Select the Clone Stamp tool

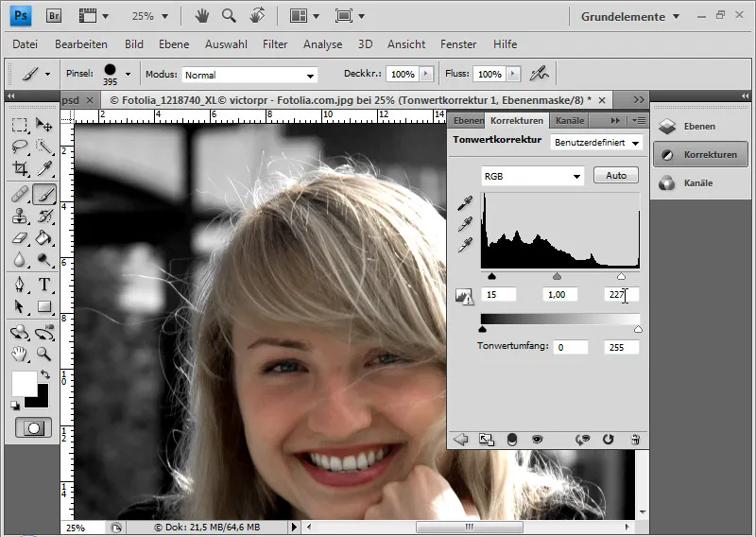[19, 216]
